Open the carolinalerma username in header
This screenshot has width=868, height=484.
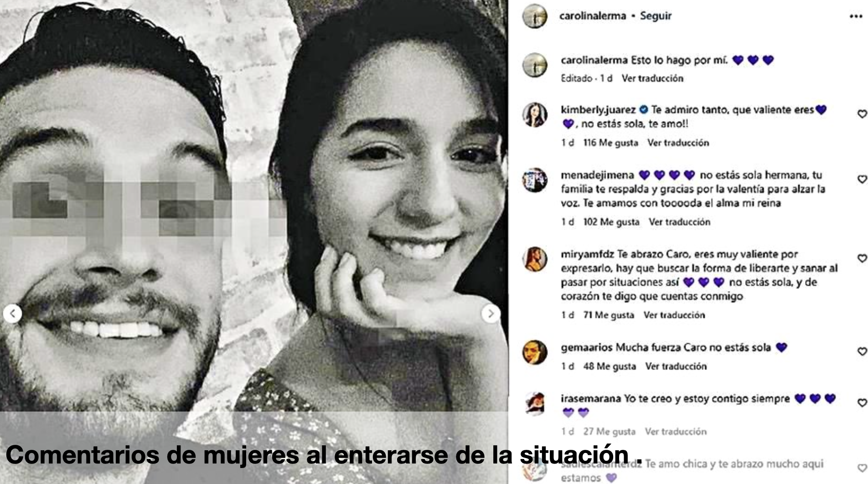click(592, 16)
